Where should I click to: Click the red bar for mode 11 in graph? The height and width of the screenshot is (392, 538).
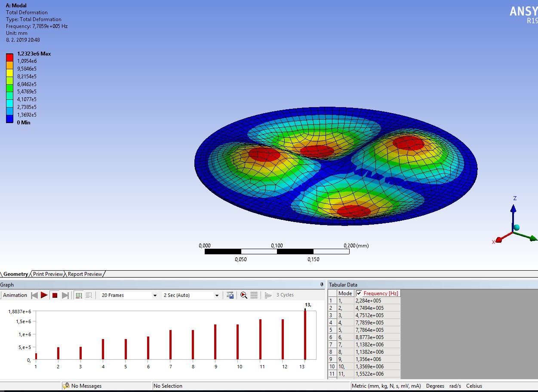tap(260, 339)
